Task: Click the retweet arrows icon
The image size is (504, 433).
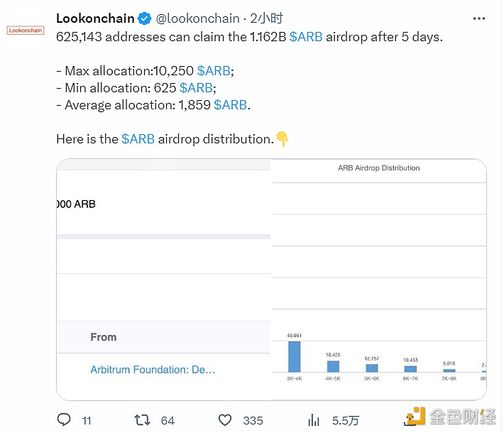Action: tap(142, 420)
